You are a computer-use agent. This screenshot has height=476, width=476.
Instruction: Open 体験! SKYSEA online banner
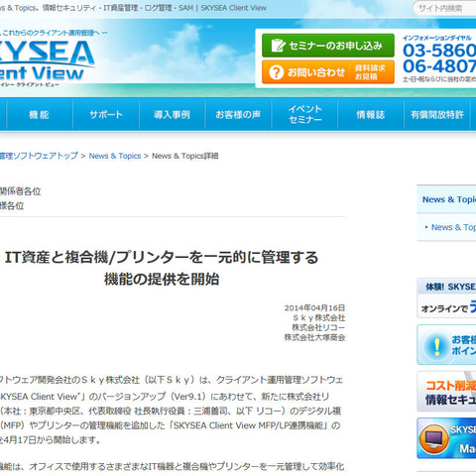pyautogui.click(x=446, y=297)
